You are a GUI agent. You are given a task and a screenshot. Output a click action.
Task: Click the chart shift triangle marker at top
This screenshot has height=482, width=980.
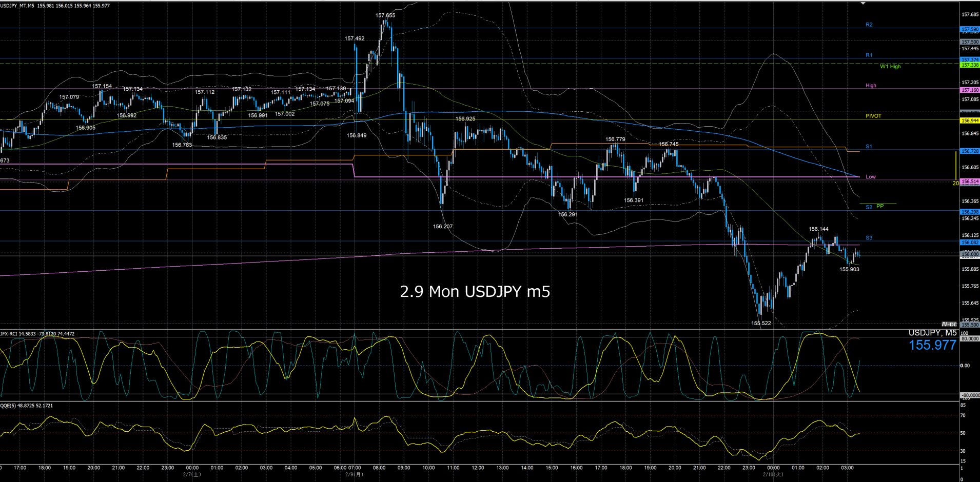point(863,3)
